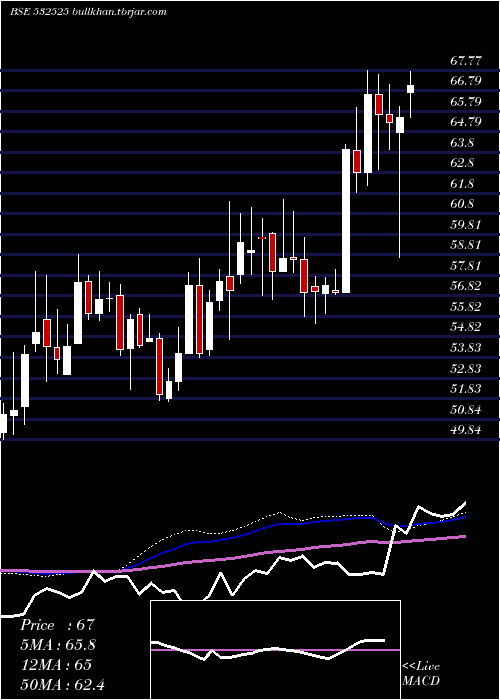The height and width of the screenshot is (700, 500).
Task: Click the 65.79 price axis label
Action: 466,101
